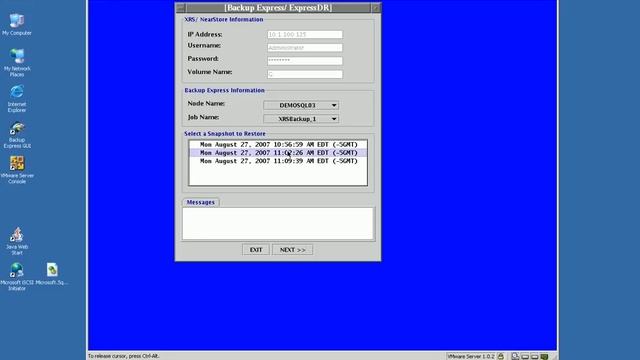The image size is (640, 360).
Task: Click in the Volume Name field
Action: 305,74
